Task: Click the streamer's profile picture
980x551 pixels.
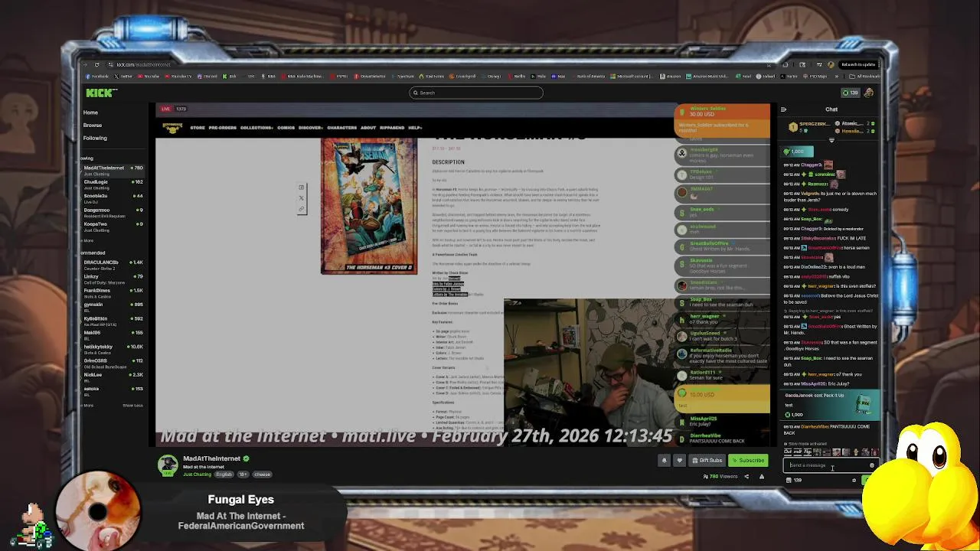Action: coord(168,465)
